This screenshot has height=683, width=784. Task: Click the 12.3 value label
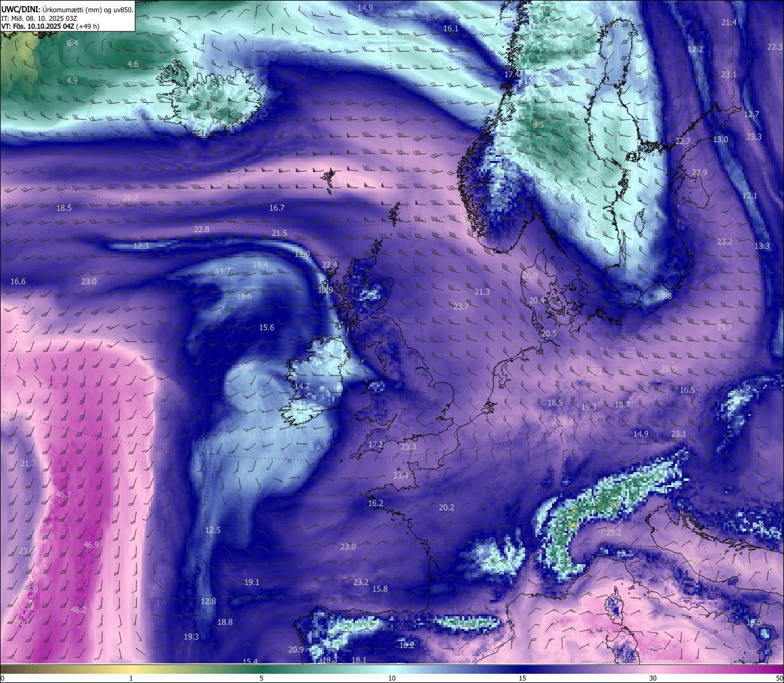tap(141, 246)
